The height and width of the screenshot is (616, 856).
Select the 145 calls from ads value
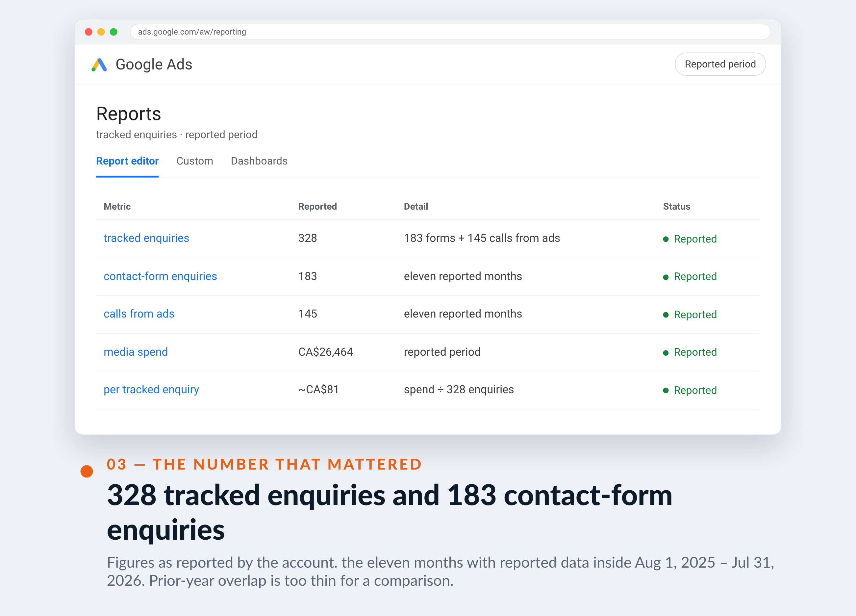coord(308,314)
